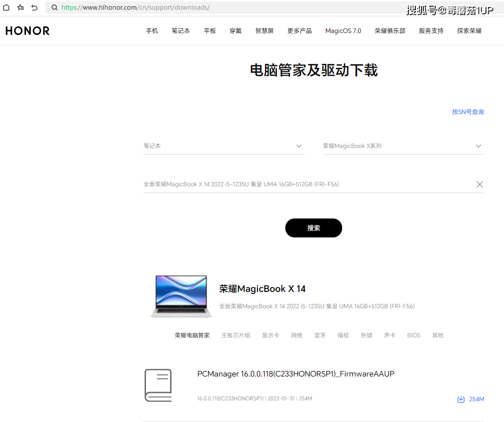Open MagicOS 7.0 in navigation
The width and height of the screenshot is (504, 422).
(343, 31)
